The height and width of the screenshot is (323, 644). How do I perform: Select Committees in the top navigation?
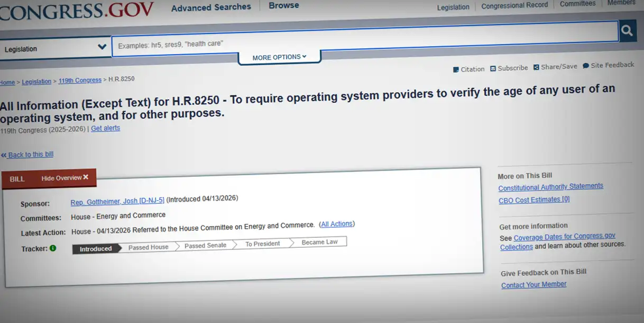(x=577, y=3)
